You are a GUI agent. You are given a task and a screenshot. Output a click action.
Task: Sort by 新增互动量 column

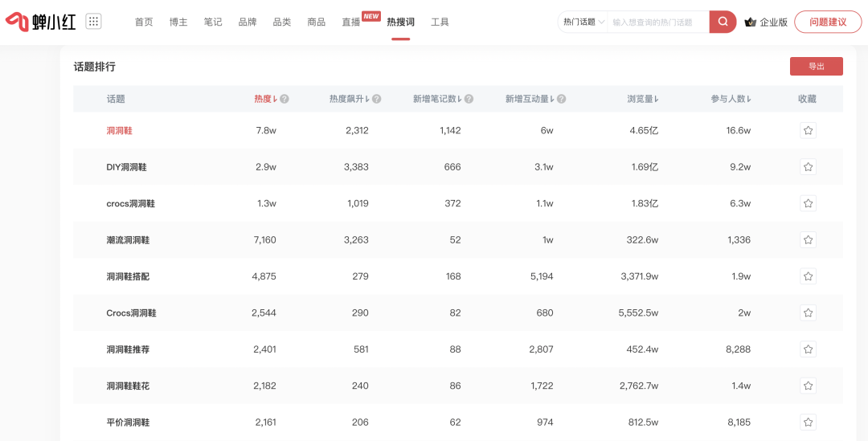530,99
